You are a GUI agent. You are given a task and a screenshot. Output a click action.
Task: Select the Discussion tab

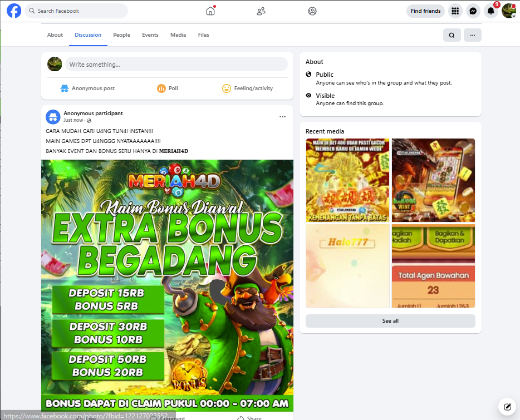point(88,35)
